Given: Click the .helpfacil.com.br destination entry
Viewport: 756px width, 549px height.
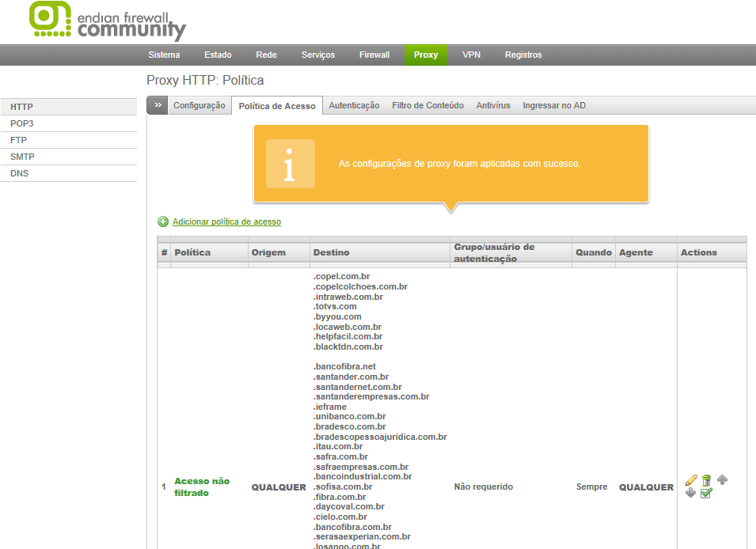Looking at the screenshot, I should (348, 336).
